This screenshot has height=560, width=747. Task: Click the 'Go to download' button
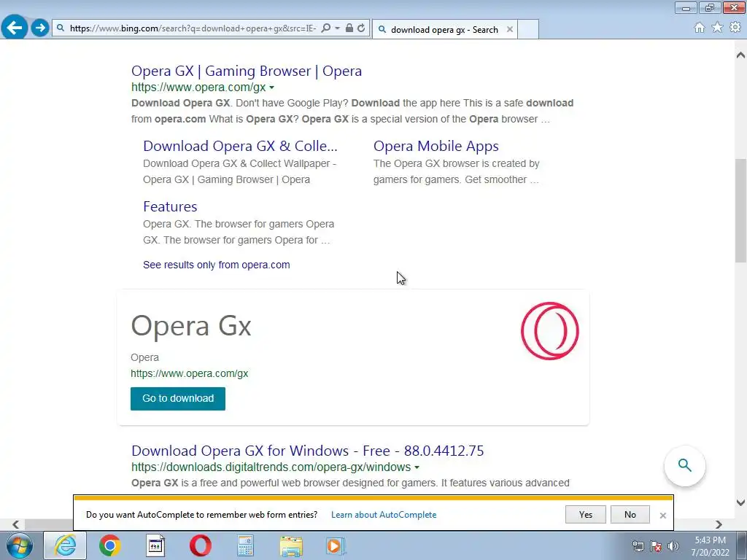[x=178, y=399]
